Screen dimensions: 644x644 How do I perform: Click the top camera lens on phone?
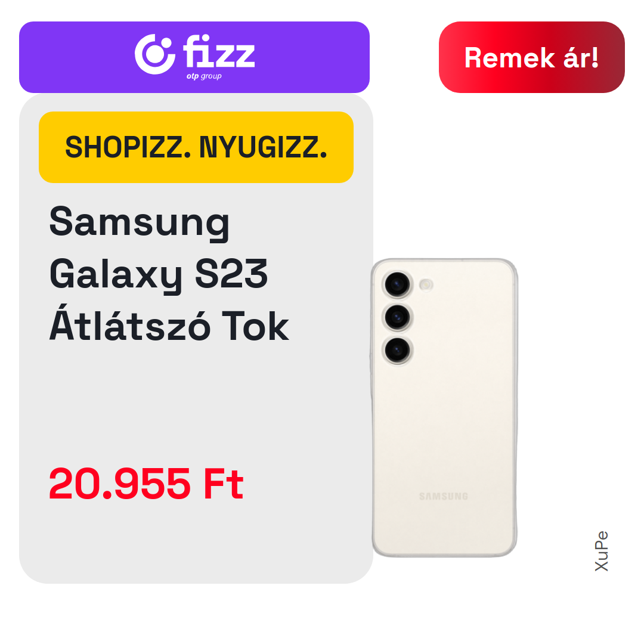point(397,284)
